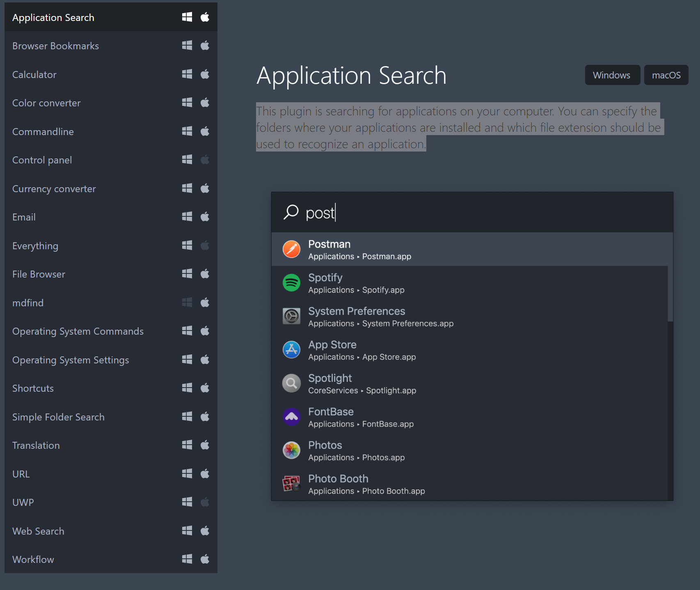Open Simple Folder Search plugin

111,417
